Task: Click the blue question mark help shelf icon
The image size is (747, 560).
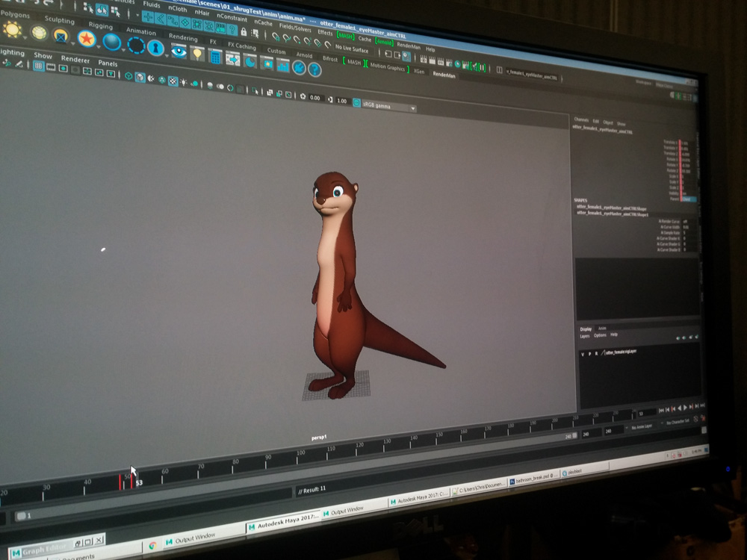Action: 314,69
